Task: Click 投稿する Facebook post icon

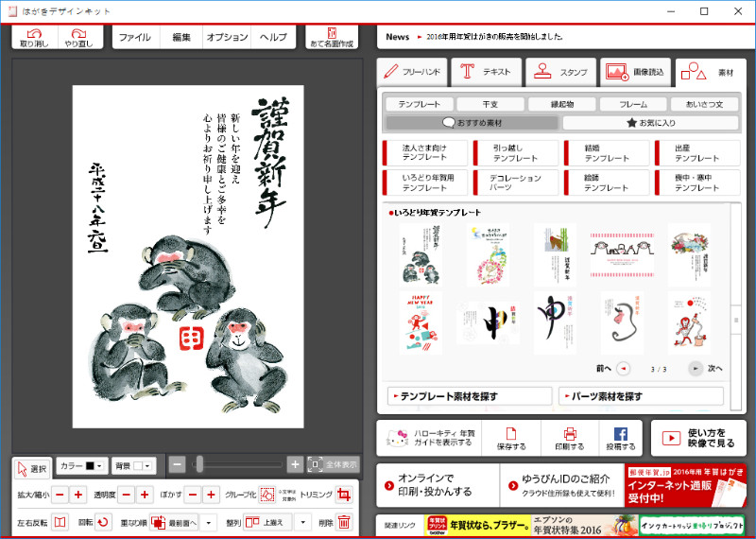Action: coord(621,438)
